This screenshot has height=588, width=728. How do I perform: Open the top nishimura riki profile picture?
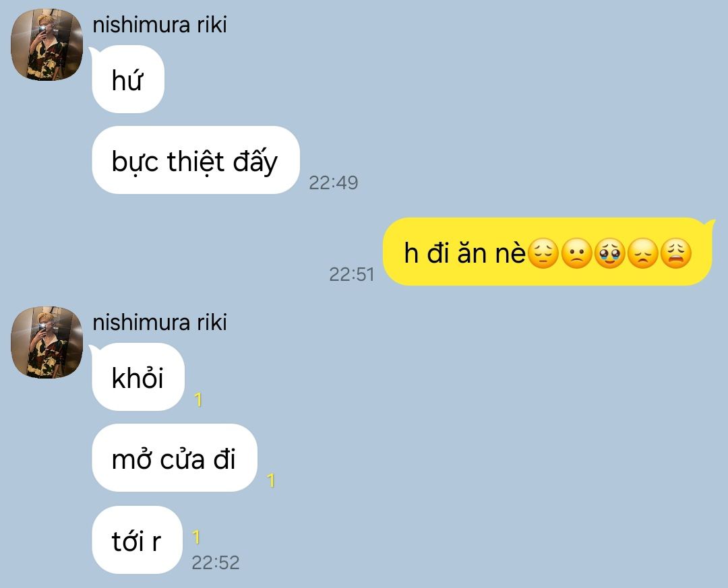tap(47, 44)
